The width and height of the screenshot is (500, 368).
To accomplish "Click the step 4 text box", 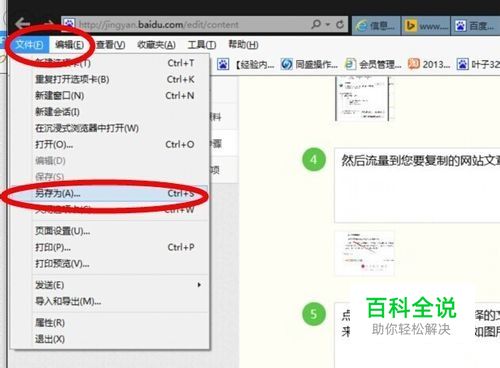I will click(417, 185).
